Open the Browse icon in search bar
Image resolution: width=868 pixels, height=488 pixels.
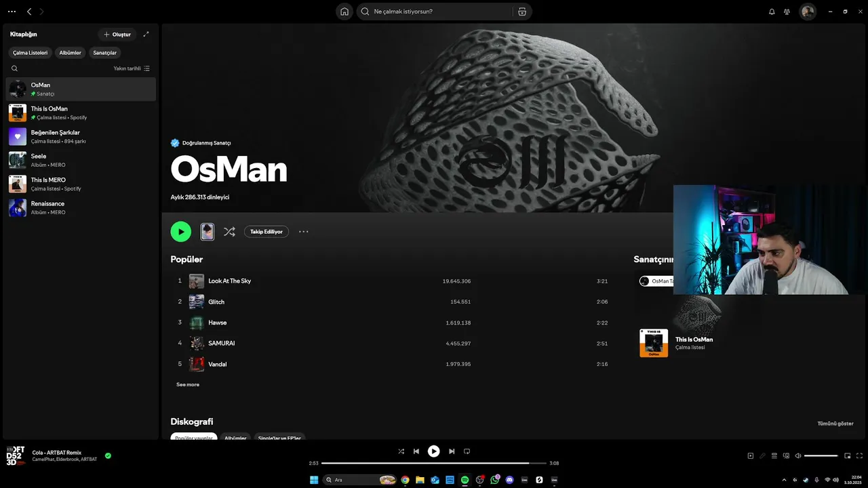(521, 12)
